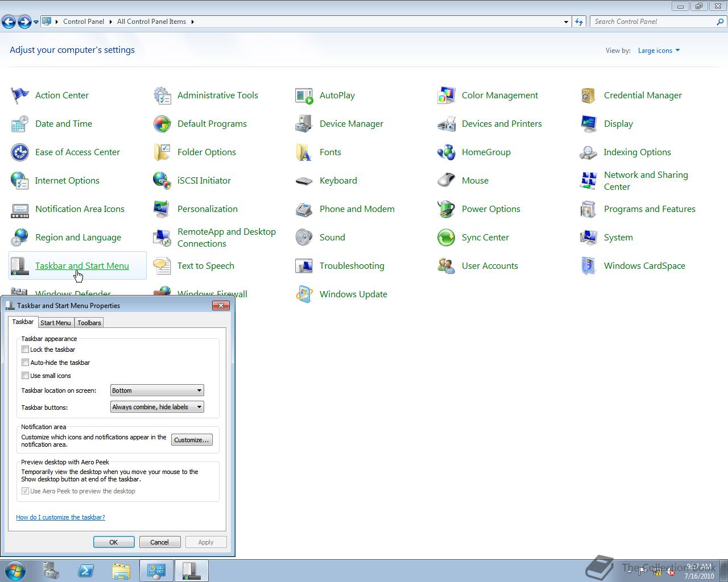
Task: Close the Taskbar and Start Menu Properties dialog
Action: pyautogui.click(x=221, y=306)
